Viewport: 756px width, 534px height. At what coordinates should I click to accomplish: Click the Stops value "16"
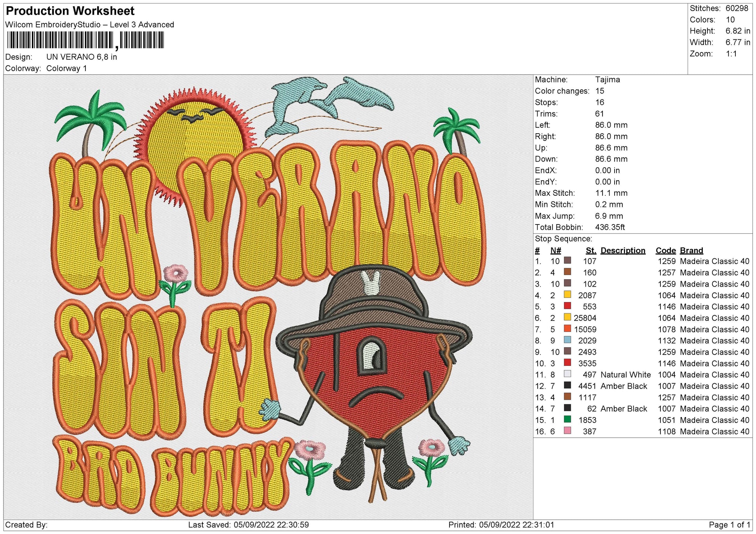(x=600, y=102)
